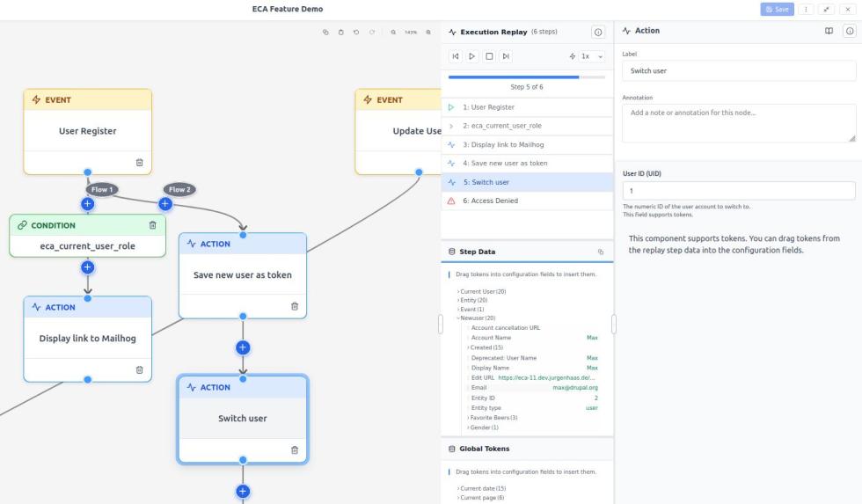Click the Account cancellation URL token
Image resolution: width=862 pixels, height=504 pixels.
coord(506,327)
